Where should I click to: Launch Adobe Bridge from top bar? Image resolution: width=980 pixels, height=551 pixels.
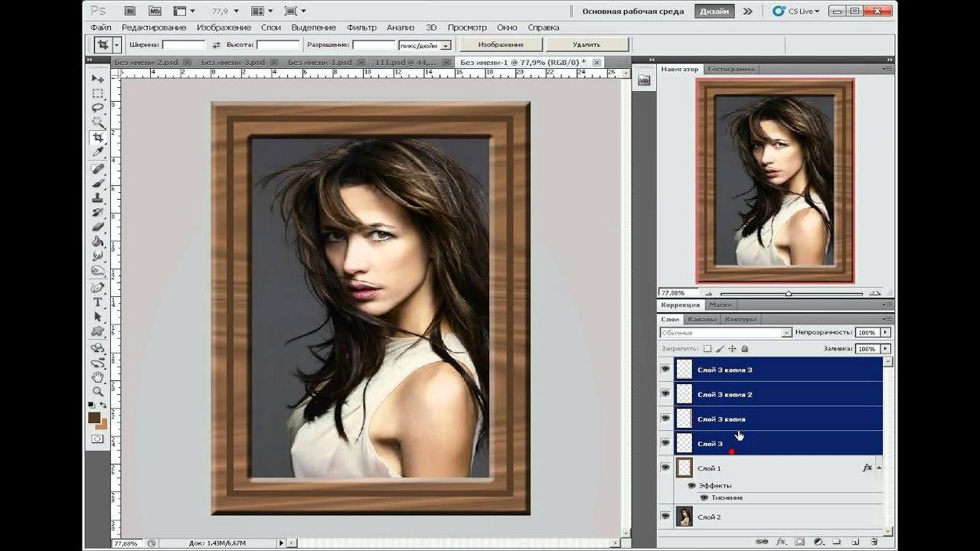130,11
